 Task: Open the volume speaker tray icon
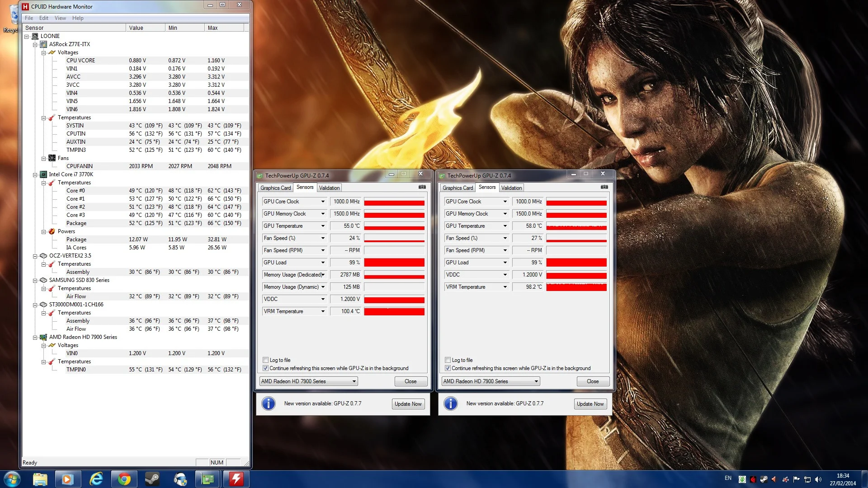pyautogui.click(x=818, y=479)
